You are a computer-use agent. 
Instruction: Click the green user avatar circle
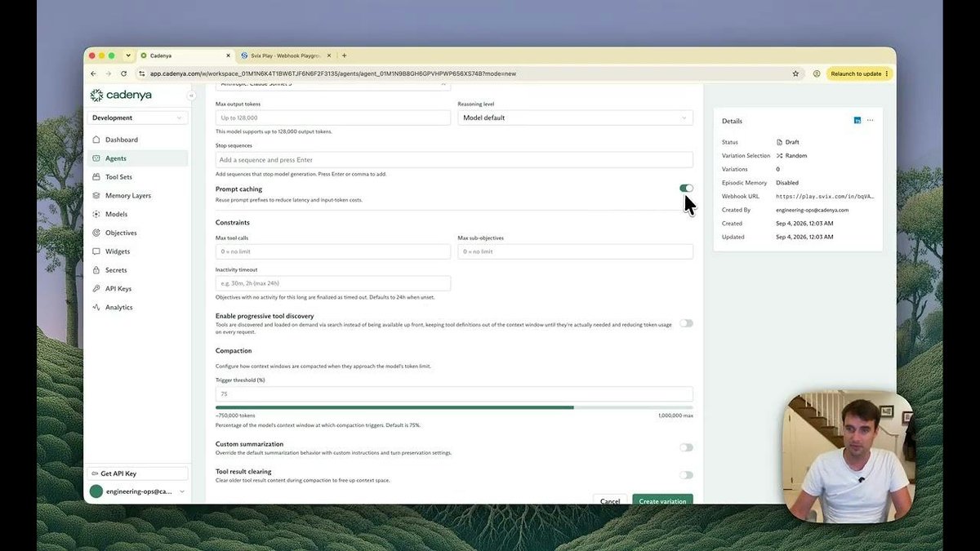pos(96,491)
